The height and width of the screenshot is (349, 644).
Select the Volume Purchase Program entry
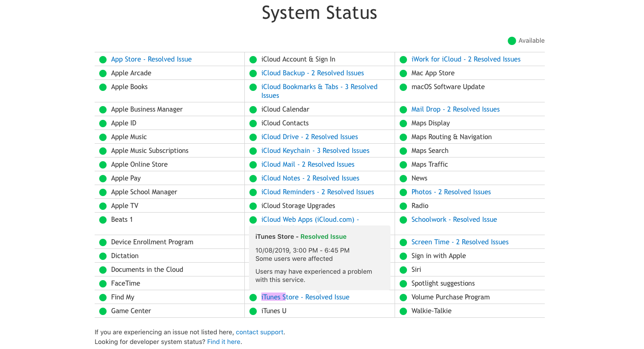pos(451,297)
